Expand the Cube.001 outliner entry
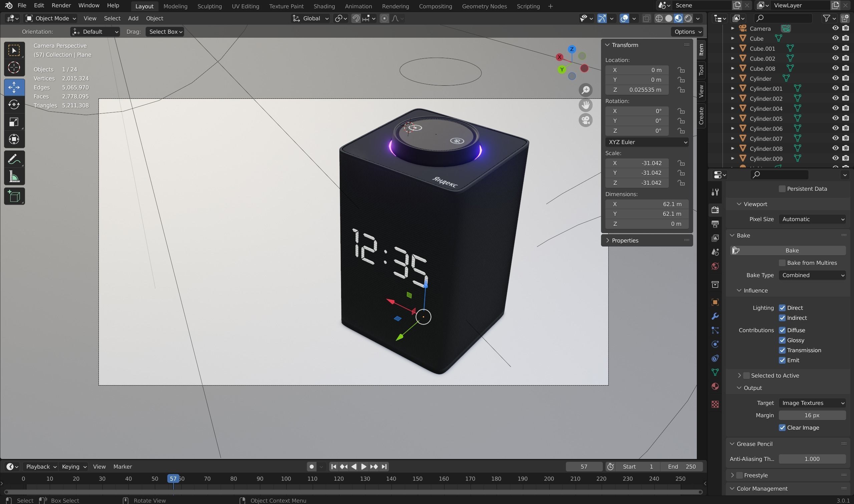Screen dimensions: 854x504 point(733,48)
